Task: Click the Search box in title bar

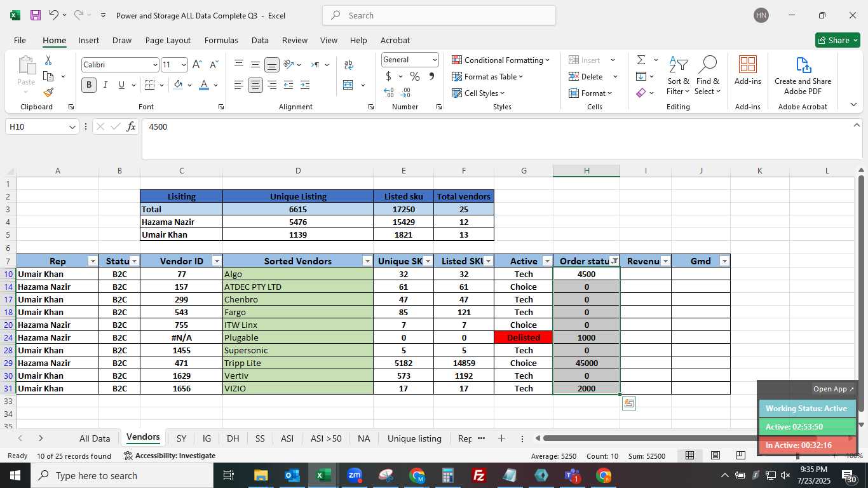Action: 439,15
